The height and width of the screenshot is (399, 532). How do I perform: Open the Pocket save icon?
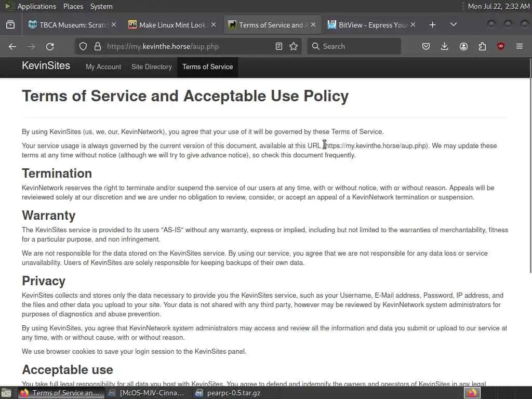(426, 46)
